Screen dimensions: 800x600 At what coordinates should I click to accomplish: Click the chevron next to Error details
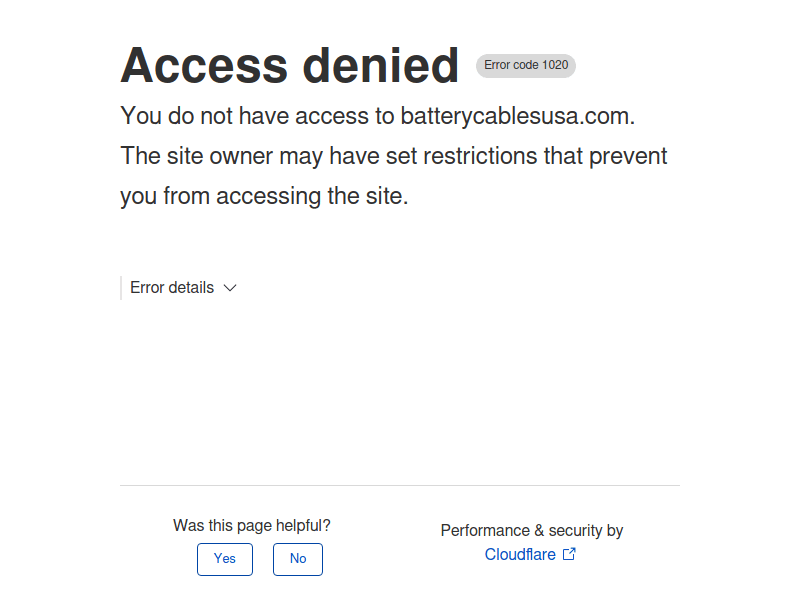point(230,288)
